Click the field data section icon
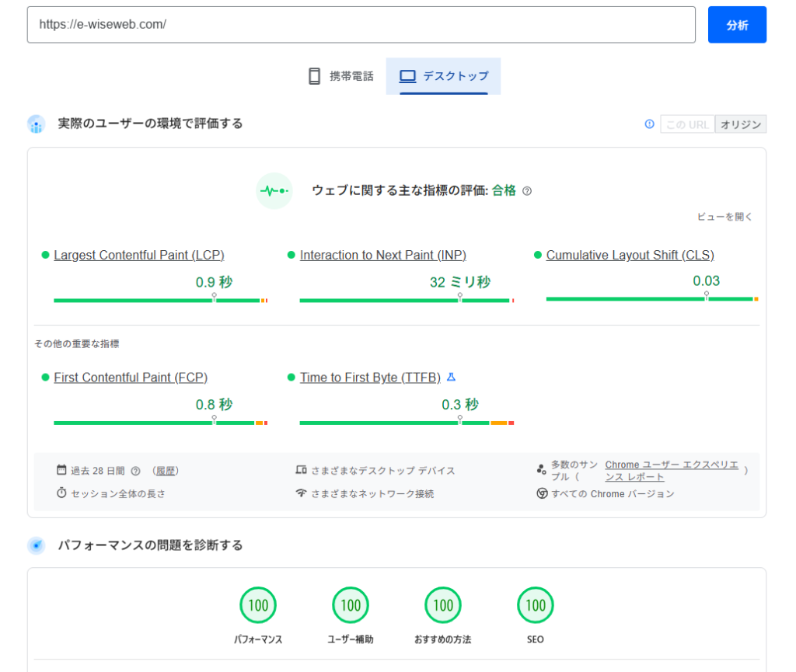Viewport: 796px width, 672px height. pos(36,124)
